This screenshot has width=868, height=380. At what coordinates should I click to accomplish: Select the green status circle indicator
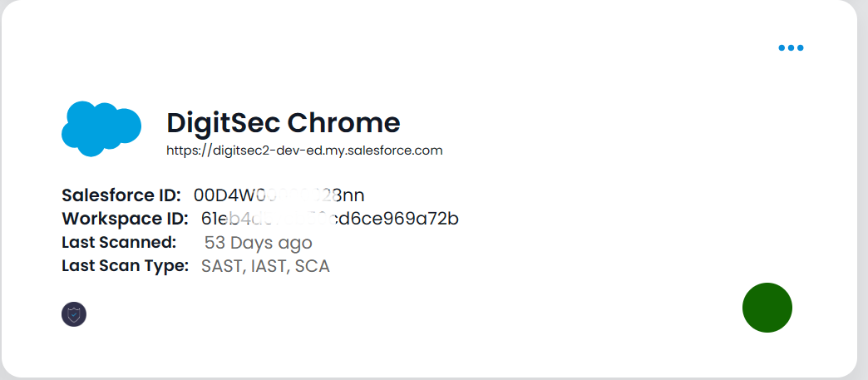point(767,308)
